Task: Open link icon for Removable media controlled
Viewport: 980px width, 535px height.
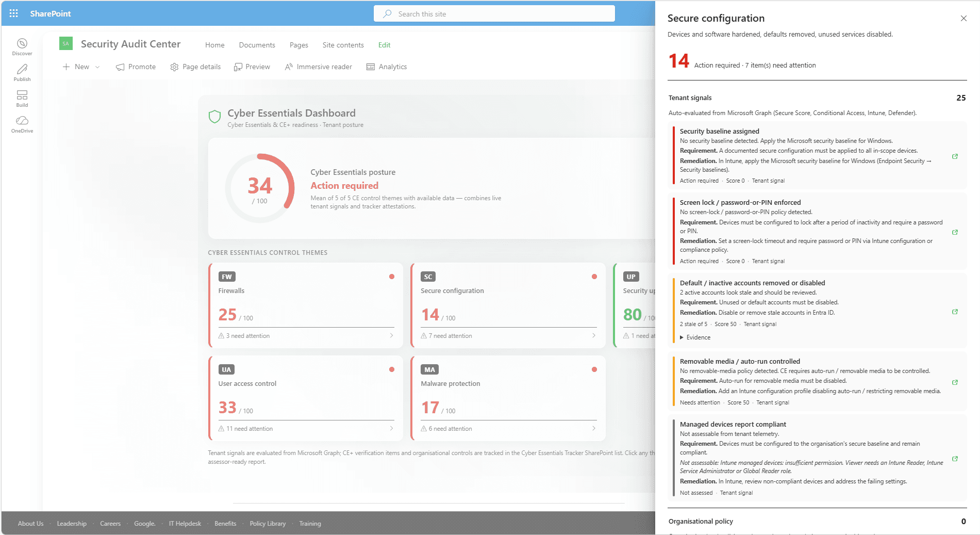Action: pyautogui.click(x=955, y=382)
